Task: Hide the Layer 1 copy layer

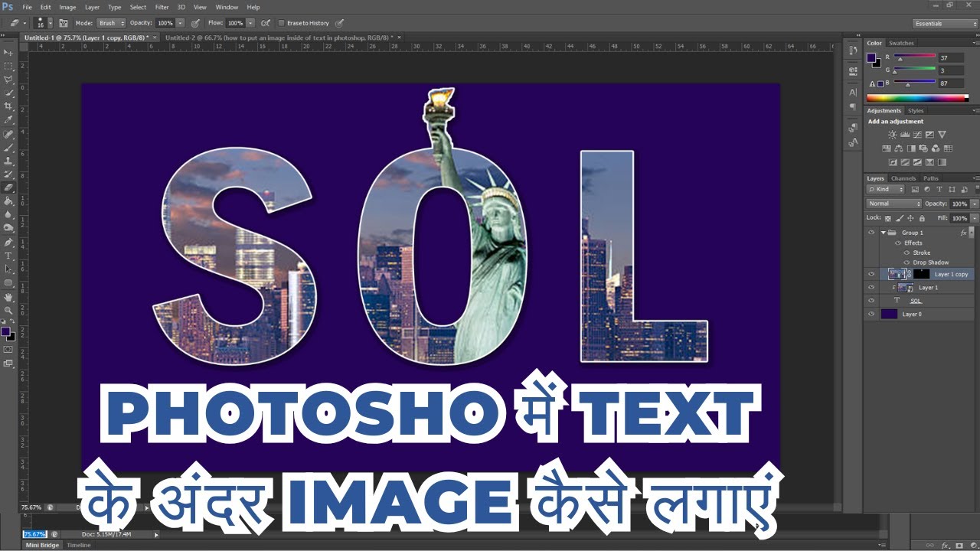Action: [x=871, y=274]
